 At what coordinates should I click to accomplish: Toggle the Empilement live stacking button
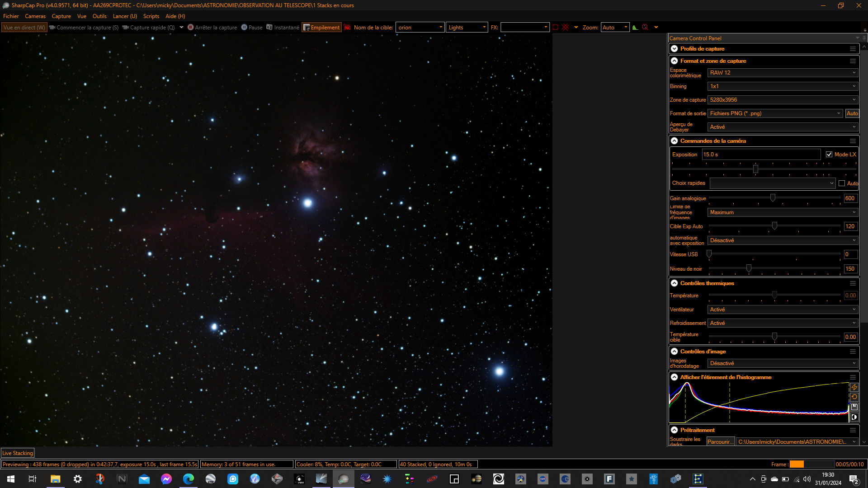pos(321,28)
